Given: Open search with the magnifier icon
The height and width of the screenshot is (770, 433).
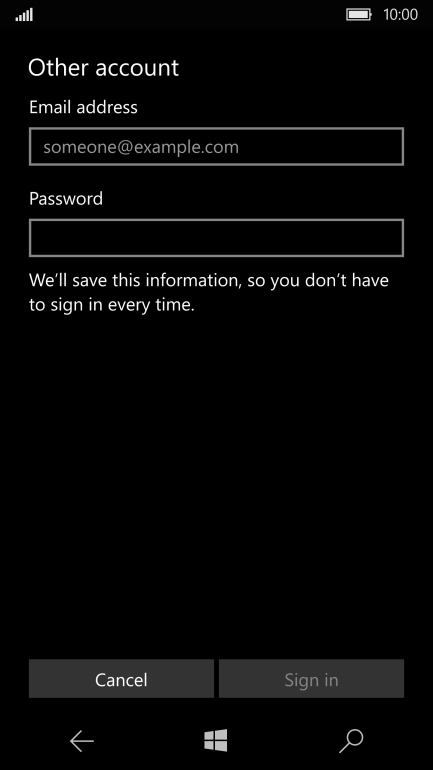Looking at the screenshot, I should (351, 741).
